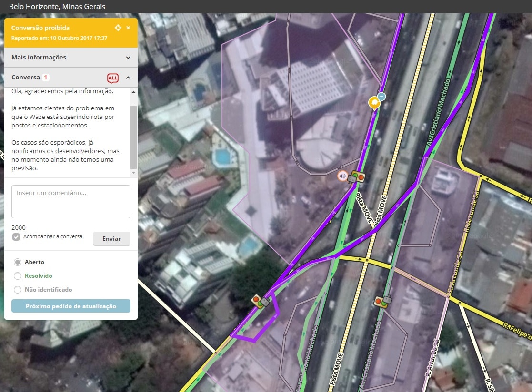532x392 pixels.
Task: Select the yellow update request marker on map
Action: point(374,102)
